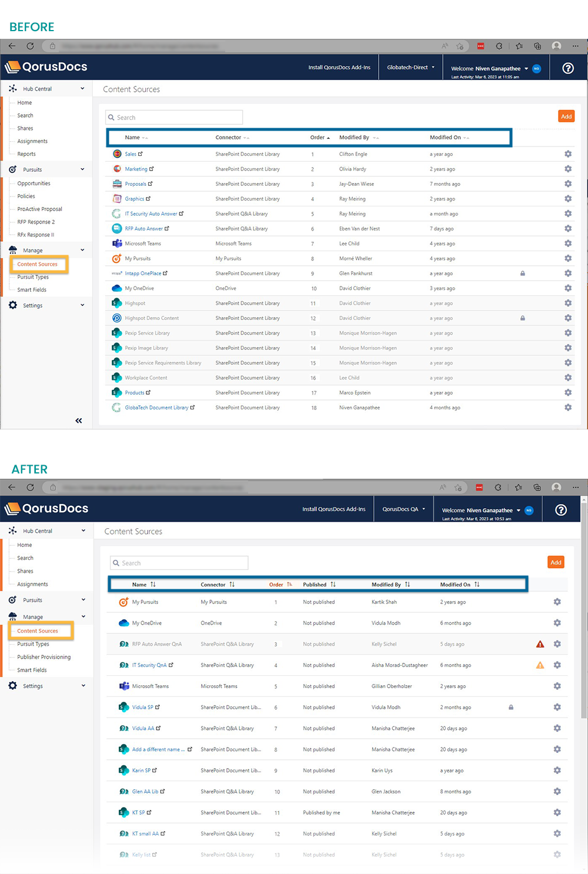
Task: Click gear icon for My OneDrive row in AFTER
Action: click(x=557, y=623)
